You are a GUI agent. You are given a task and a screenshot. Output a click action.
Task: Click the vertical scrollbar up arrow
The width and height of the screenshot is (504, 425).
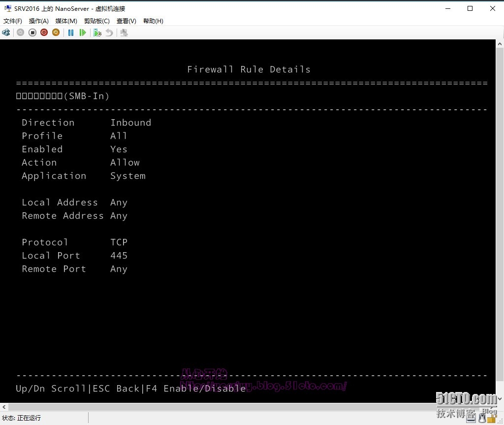point(500,44)
